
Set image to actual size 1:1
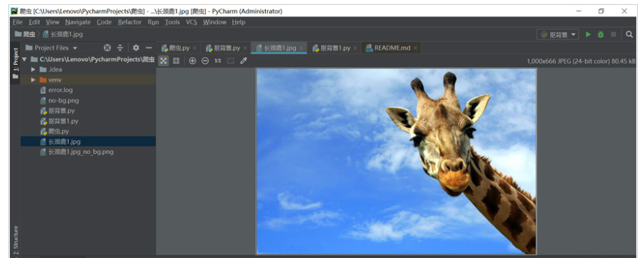218,61
